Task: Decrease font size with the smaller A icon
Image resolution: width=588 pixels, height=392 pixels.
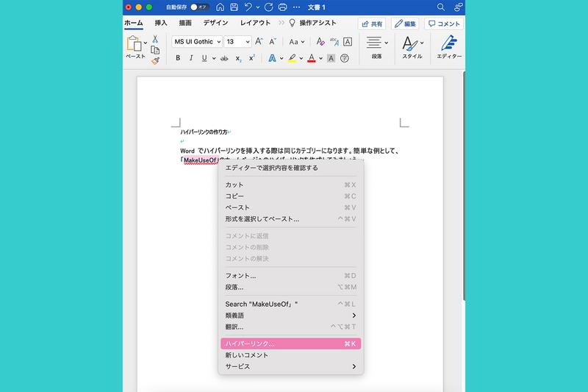Action: [x=273, y=42]
